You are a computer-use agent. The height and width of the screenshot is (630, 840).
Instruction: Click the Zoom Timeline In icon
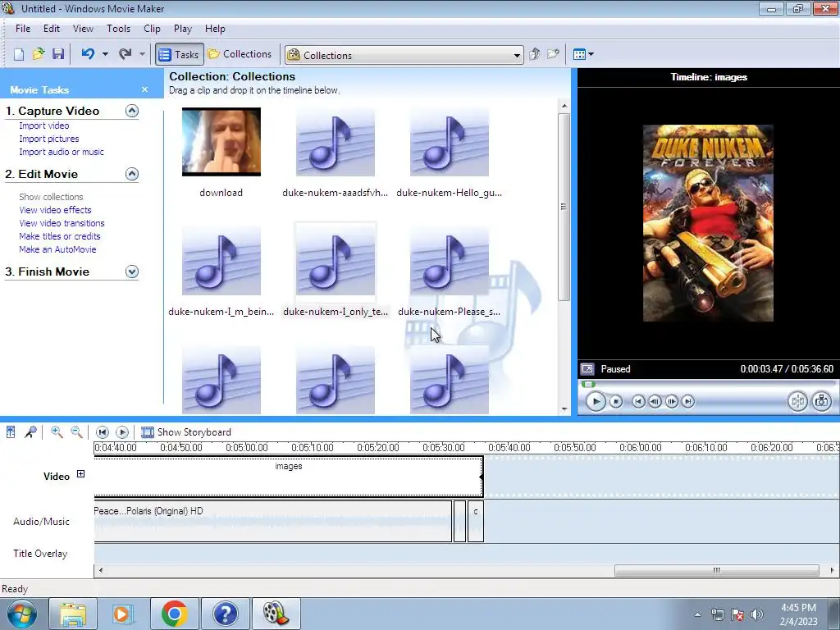pos(57,431)
